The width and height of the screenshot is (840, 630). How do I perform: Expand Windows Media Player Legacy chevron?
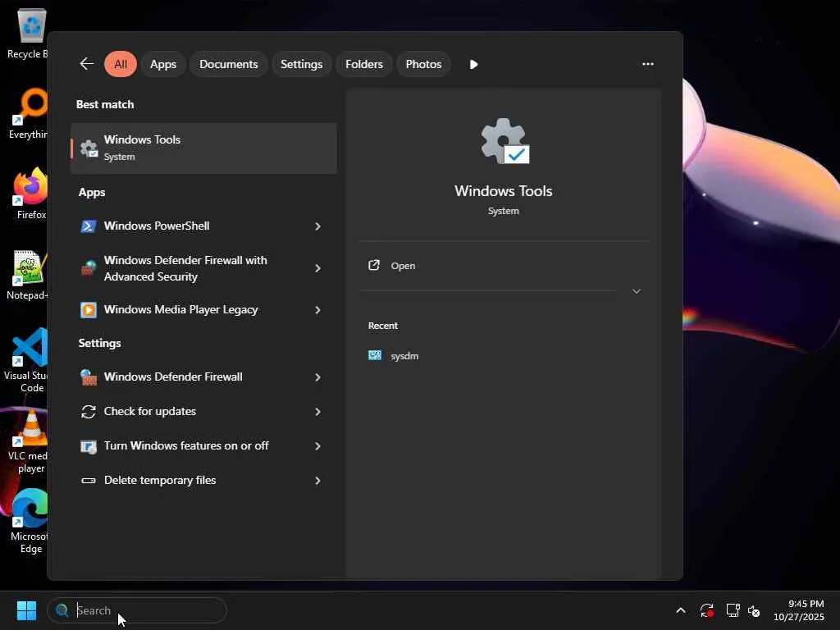[317, 309]
